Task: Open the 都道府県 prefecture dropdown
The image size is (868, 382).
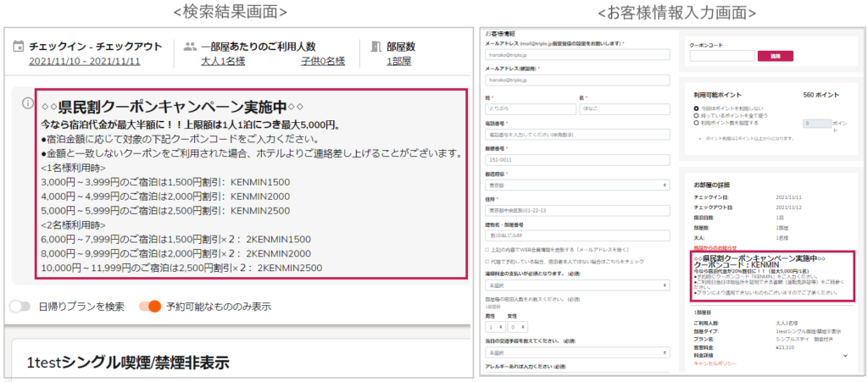Action: coord(577,185)
